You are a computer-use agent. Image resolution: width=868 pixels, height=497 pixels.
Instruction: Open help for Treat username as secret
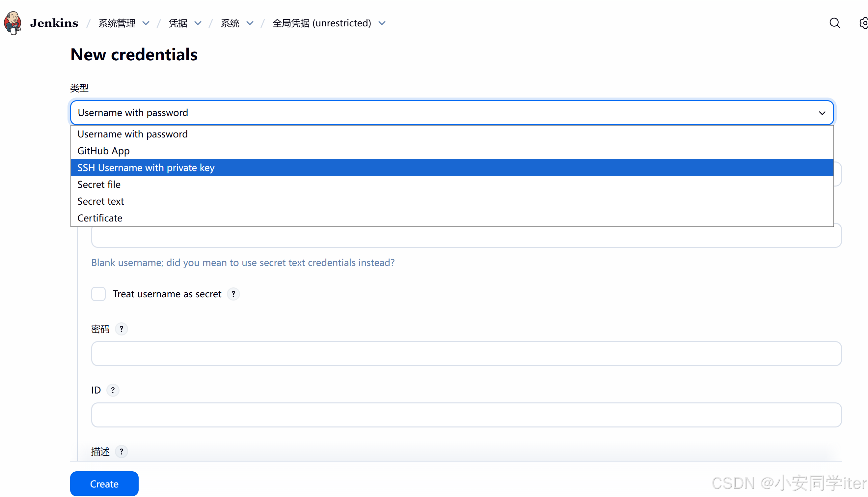point(233,294)
